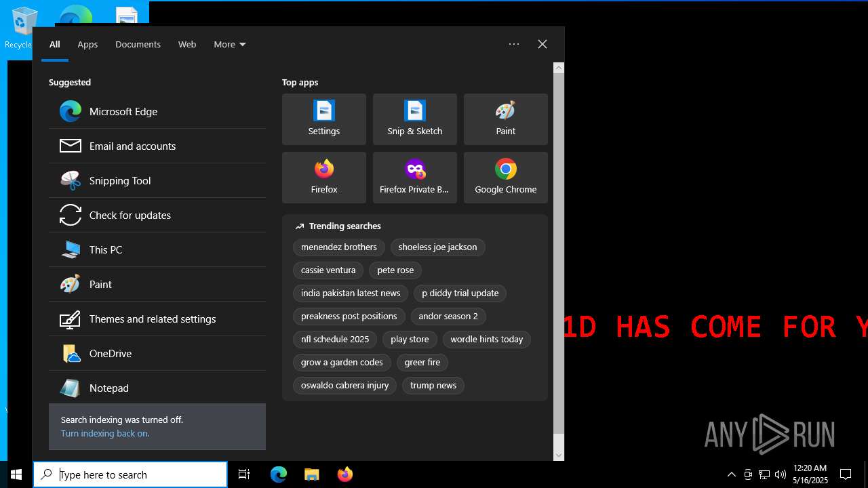Viewport: 868px width, 488px height.
Task: Search wordle hints today
Action: tap(487, 340)
